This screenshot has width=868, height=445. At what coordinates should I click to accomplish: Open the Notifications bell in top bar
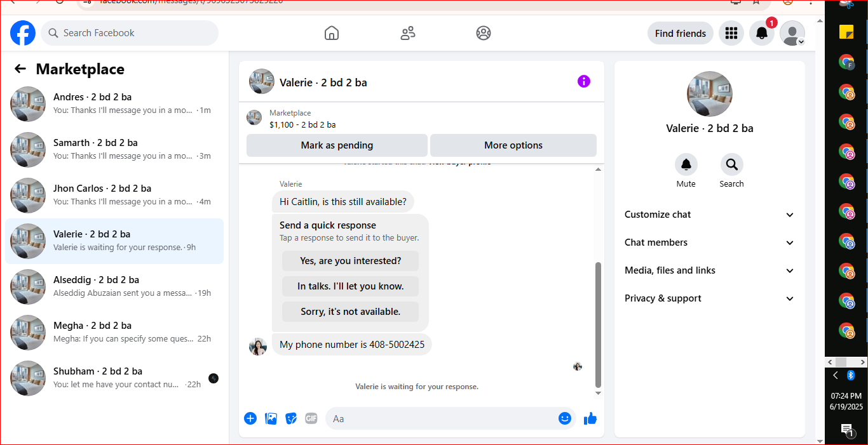click(762, 33)
